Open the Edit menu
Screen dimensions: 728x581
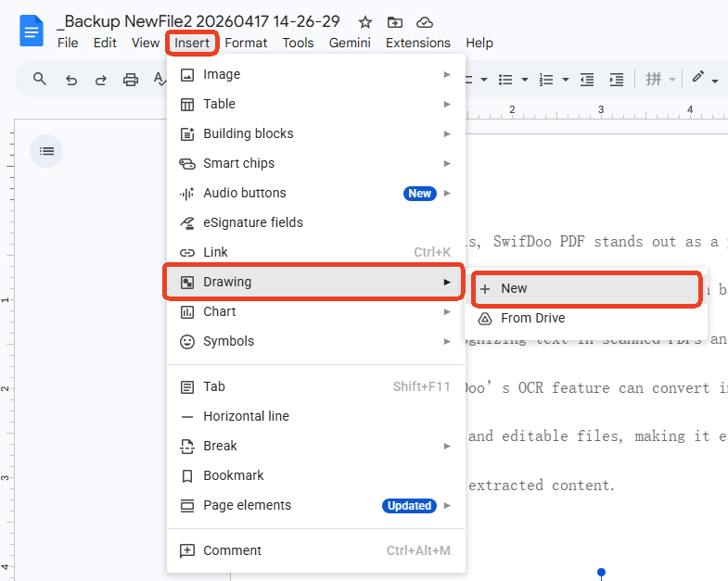click(x=105, y=43)
